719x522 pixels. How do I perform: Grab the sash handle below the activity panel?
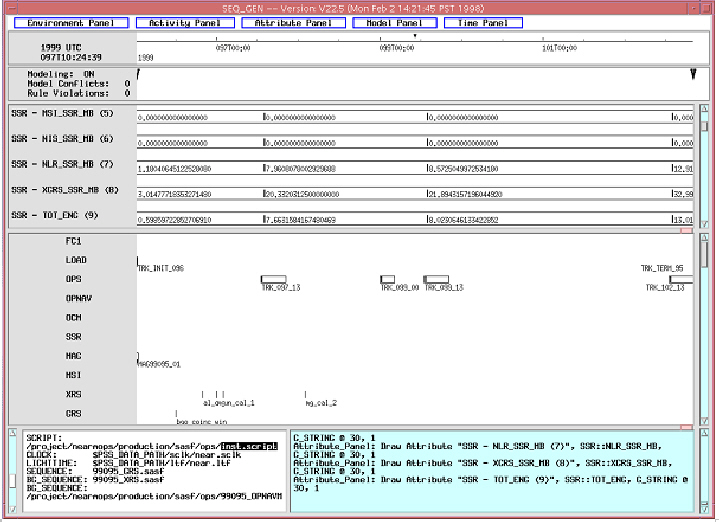point(686,426)
